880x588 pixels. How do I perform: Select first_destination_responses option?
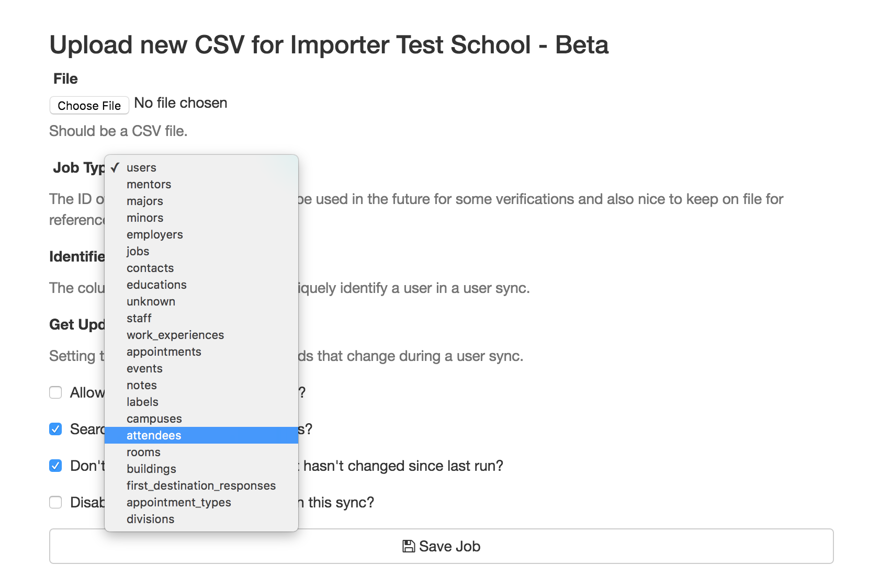click(x=201, y=485)
